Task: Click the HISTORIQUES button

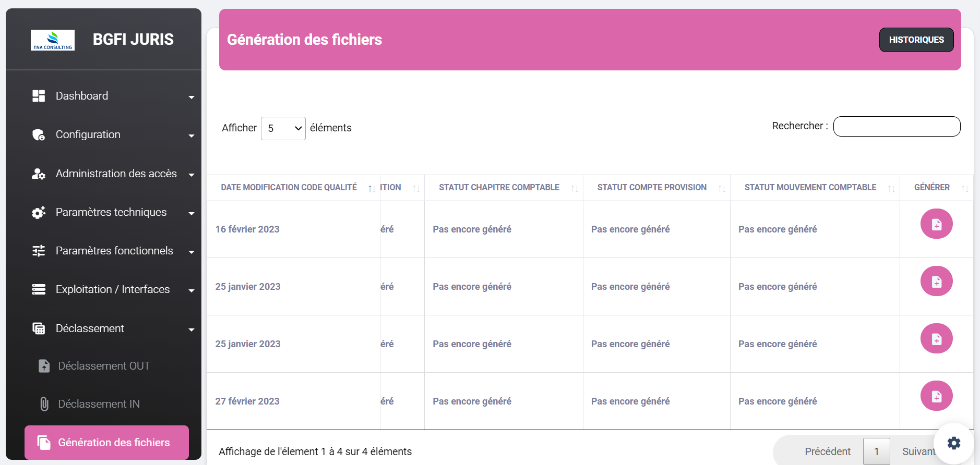Action: pos(916,40)
